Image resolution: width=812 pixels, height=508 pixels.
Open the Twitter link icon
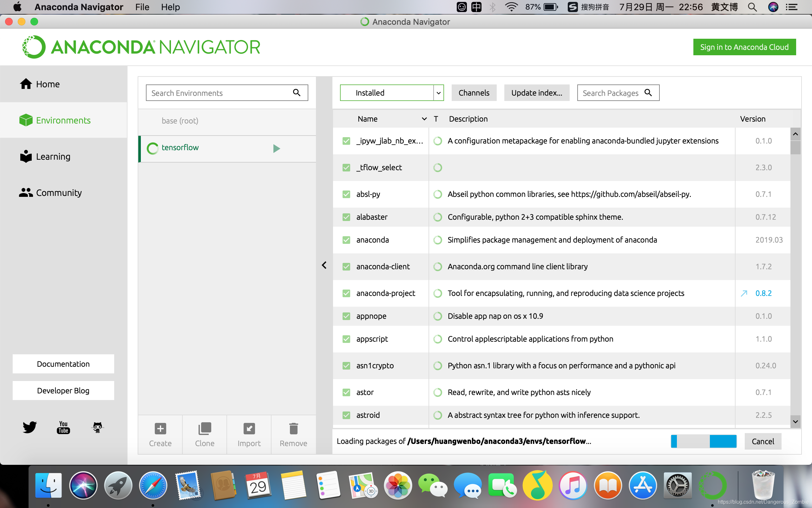pos(29,427)
